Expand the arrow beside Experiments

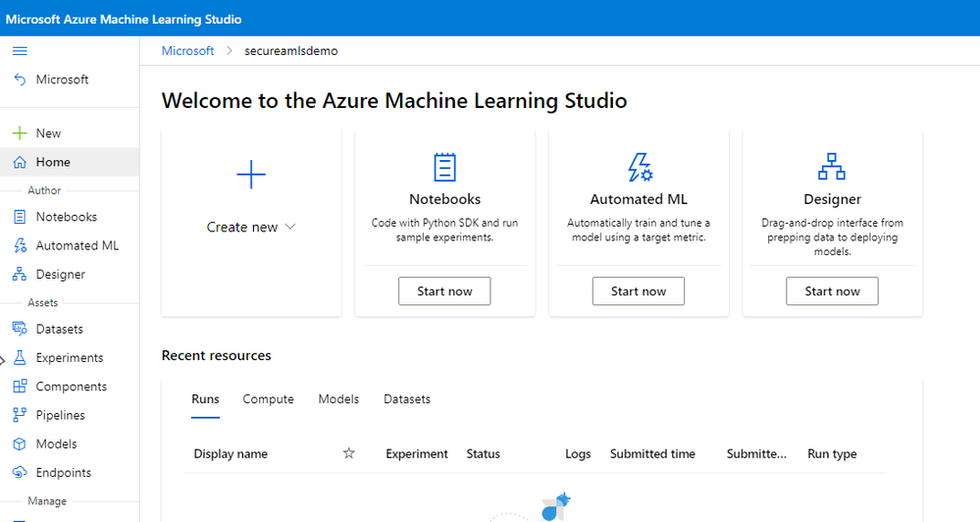(3, 359)
